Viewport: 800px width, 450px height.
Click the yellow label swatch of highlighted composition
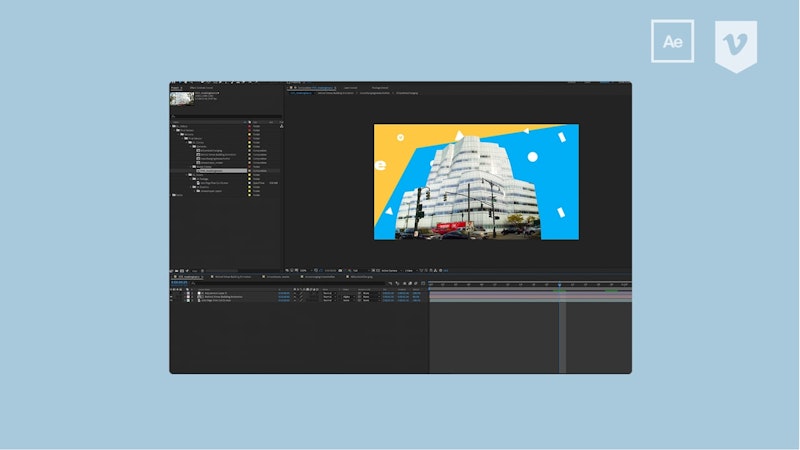(247, 171)
